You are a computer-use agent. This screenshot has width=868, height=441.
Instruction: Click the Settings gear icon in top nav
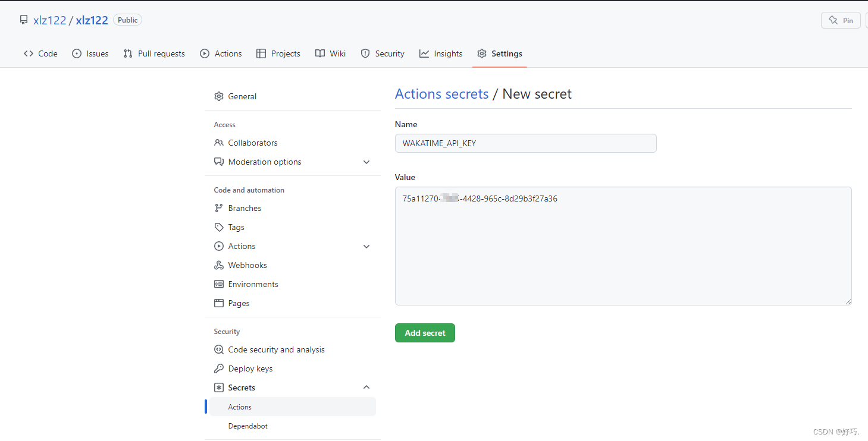482,53
